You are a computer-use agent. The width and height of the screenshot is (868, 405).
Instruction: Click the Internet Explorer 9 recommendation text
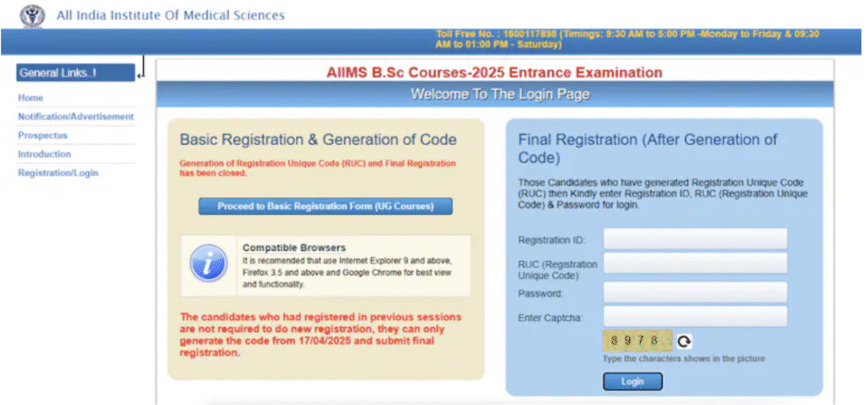tap(348, 273)
